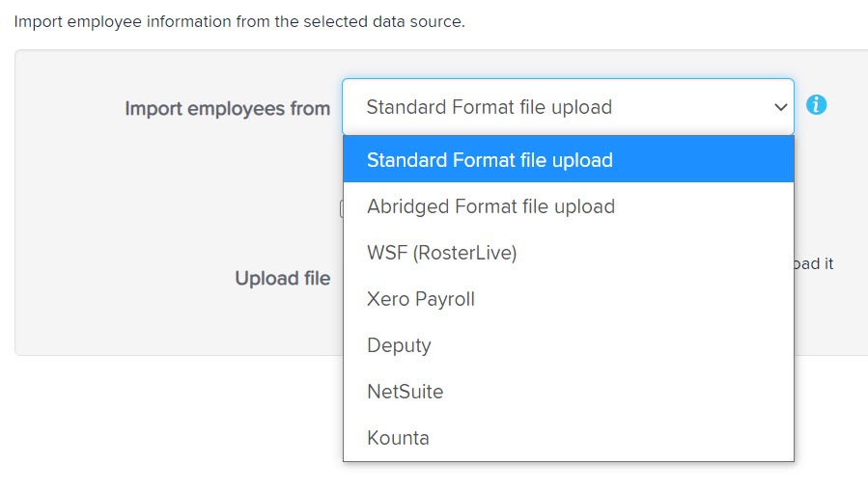Select WSF (RosterLive) from the list
This screenshot has height=491, width=868.
click(x=569, y=253)
